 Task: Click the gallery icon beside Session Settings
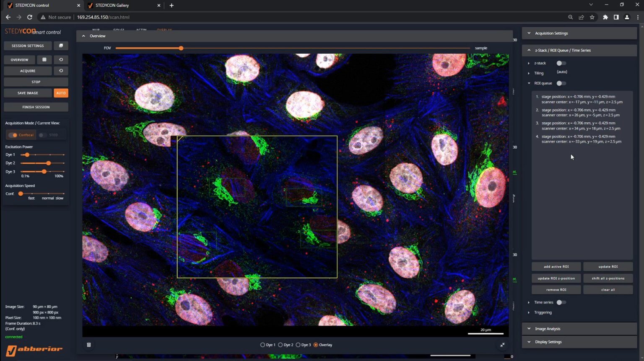pyautogui.click(x=61, y=46)
